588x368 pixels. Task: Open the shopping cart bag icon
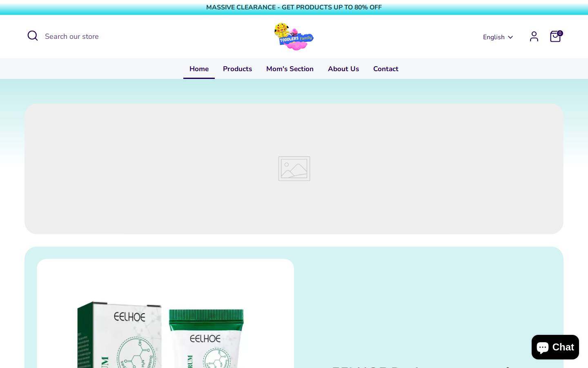(x=556, y=36)
